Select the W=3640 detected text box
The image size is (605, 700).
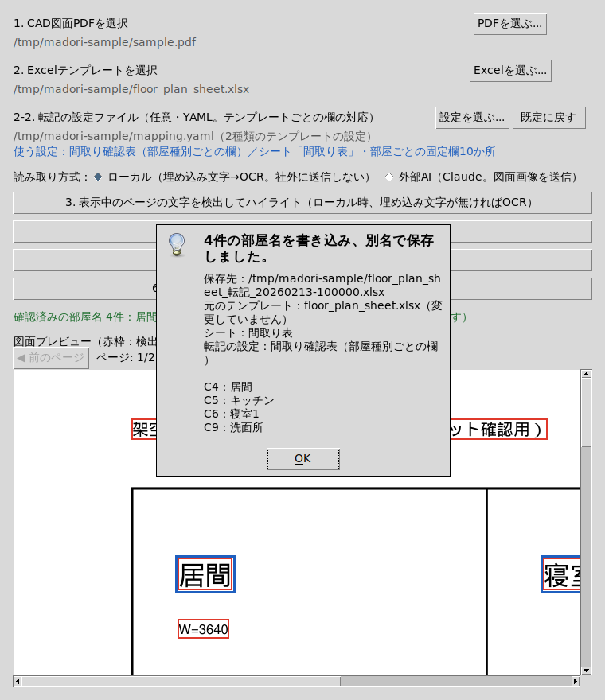pos(203,629)
